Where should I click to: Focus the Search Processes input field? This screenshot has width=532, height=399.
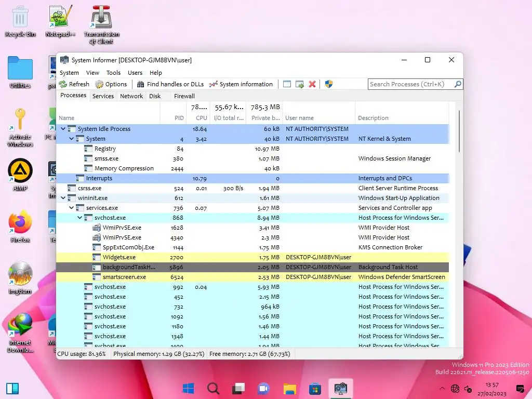coord(411,84)
